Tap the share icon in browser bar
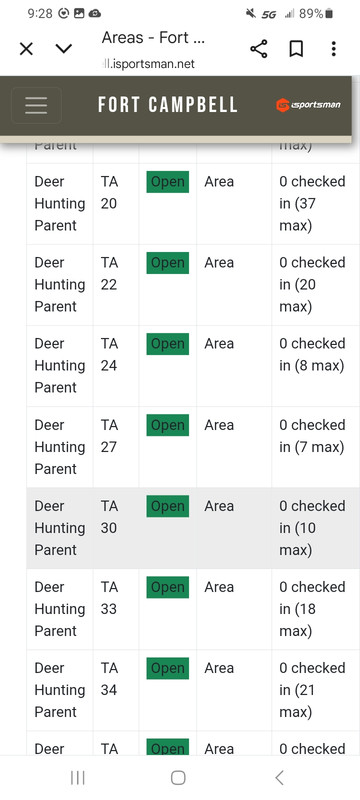The image size is (360, 800). pyautogui.click(x=259, y=49)
